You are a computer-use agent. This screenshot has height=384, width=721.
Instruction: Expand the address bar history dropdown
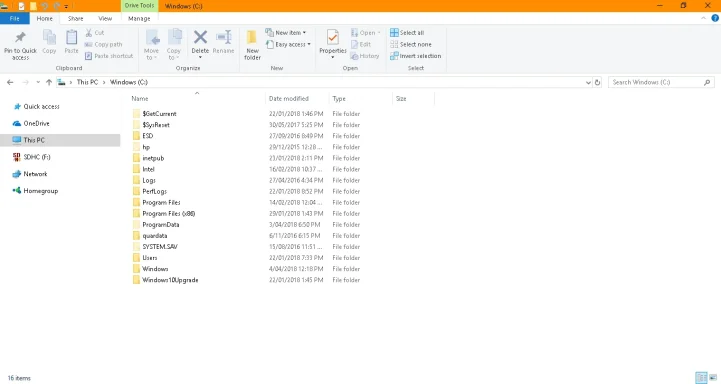click(x=588, y=82)
